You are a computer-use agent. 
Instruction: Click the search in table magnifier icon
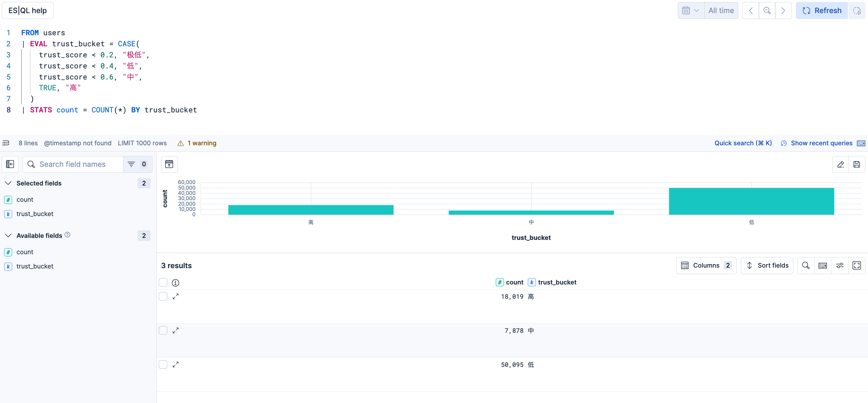[806, 265]
